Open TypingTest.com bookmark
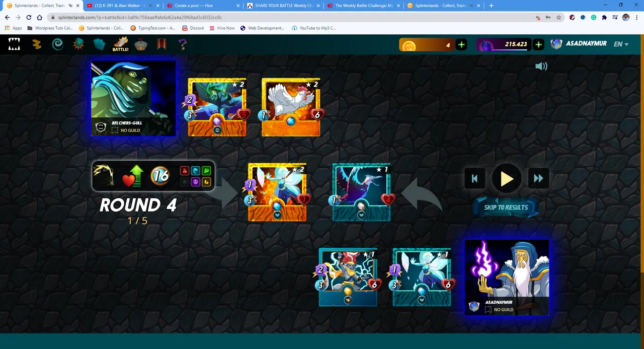The width and height of the screenshot is (644, 349). coord(153,28)
